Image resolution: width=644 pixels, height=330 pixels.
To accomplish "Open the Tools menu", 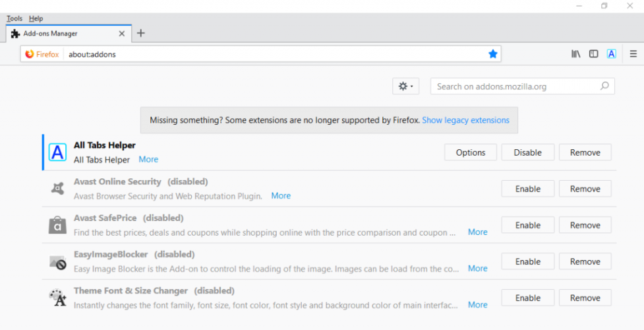I will (x=15, y=18).
